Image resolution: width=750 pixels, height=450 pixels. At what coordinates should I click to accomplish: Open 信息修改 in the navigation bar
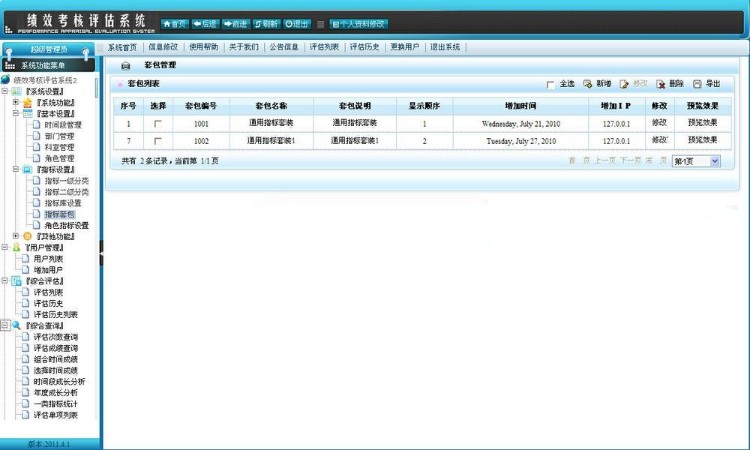pos(163,47)
